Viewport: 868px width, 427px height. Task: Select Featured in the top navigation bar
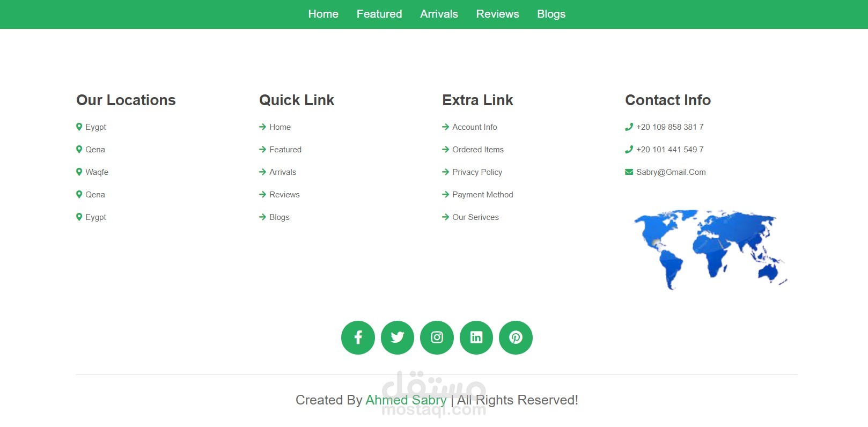click(379, 14)
